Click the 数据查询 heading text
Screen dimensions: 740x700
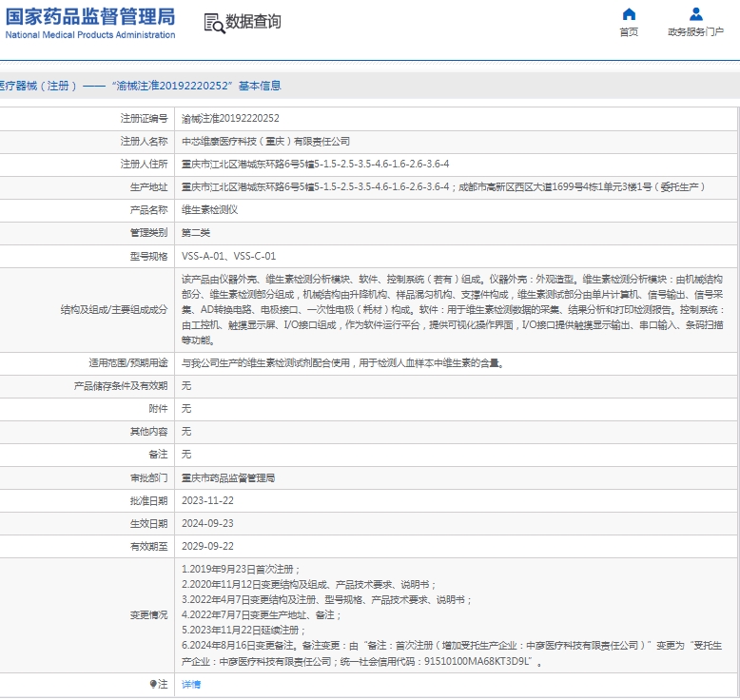253,22
